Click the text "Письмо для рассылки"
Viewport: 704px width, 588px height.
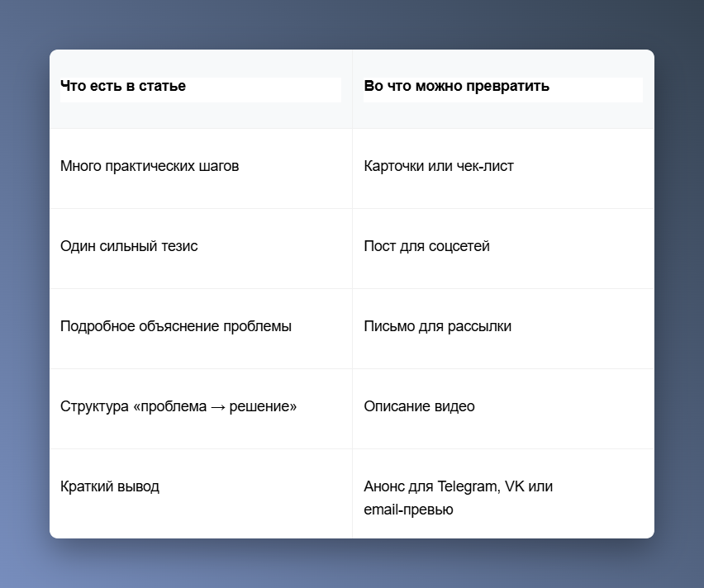tap(437, 326)
